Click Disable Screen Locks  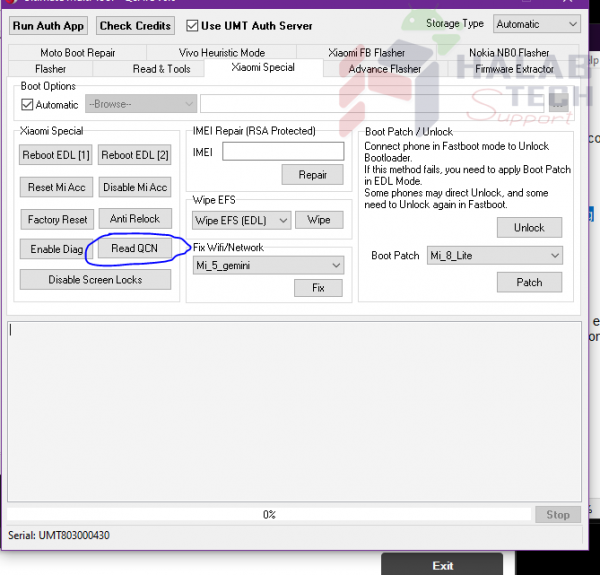tap(95, 280)
